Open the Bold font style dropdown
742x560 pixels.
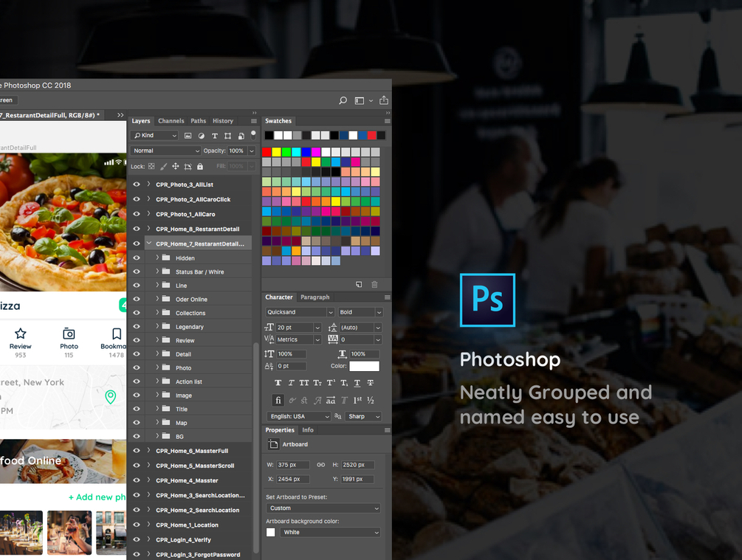pos(360,312)
